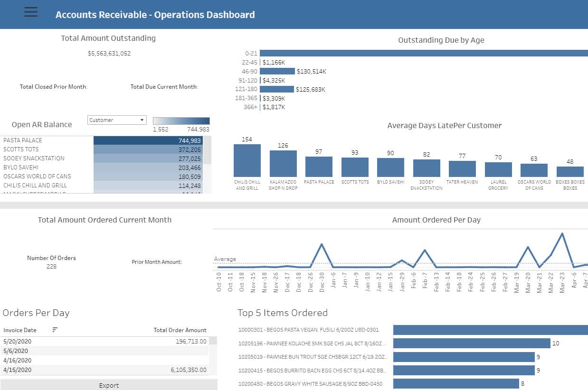The image size is (588, 390).
Task: Select the 5/20/2020 invoice date row
Action: pyautogui.click(x=104, y=341)
